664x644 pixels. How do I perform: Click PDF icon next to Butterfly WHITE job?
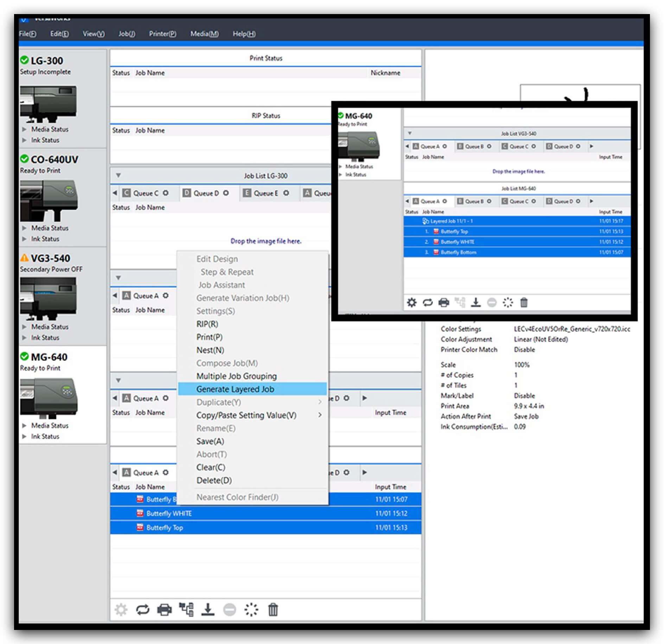[x=140, y=513]
